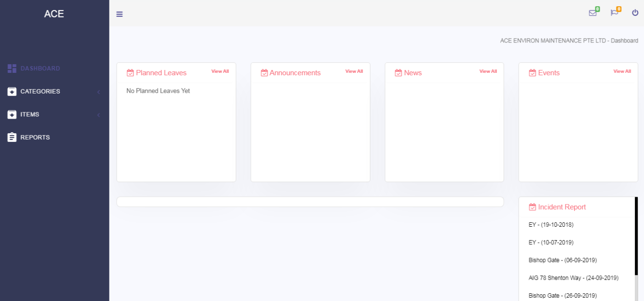View all News entries
Screen dimensions: 644x301
click(488, 71)
